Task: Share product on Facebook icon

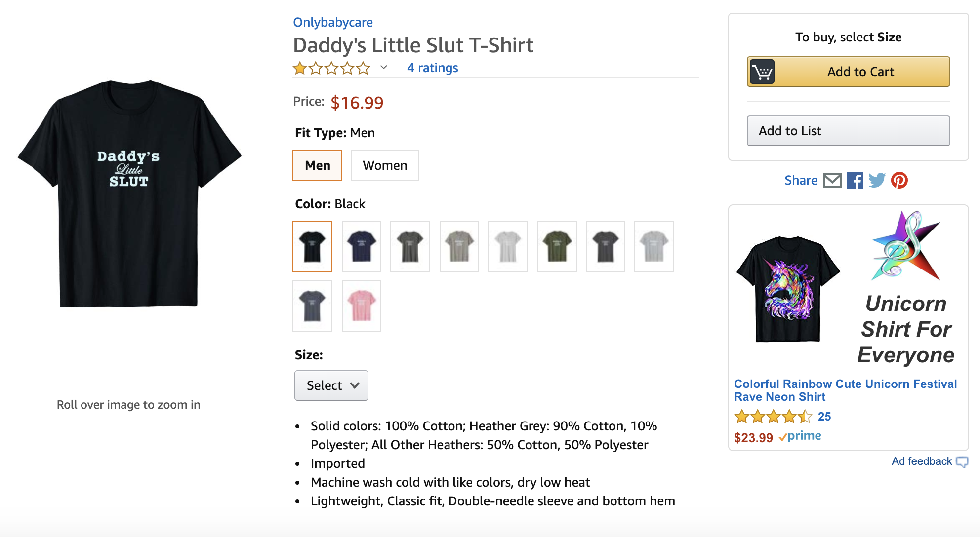Action: tap(855, 180)
